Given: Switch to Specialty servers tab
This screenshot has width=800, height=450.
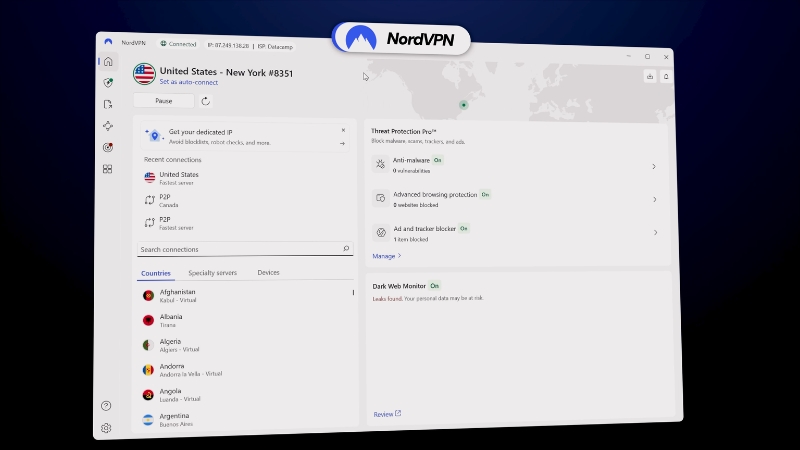Looking at the screenshot, I should [x=213, y=272].
